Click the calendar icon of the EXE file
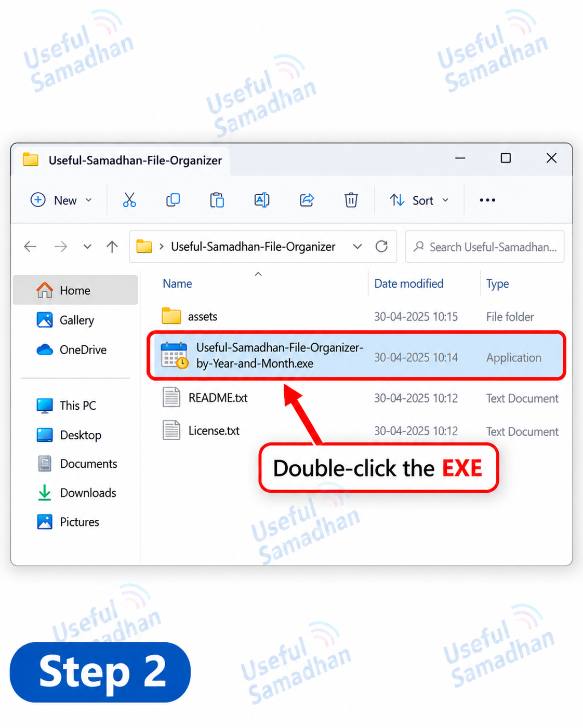The width and height of the screenshot is (583, 728). [174, 356]
